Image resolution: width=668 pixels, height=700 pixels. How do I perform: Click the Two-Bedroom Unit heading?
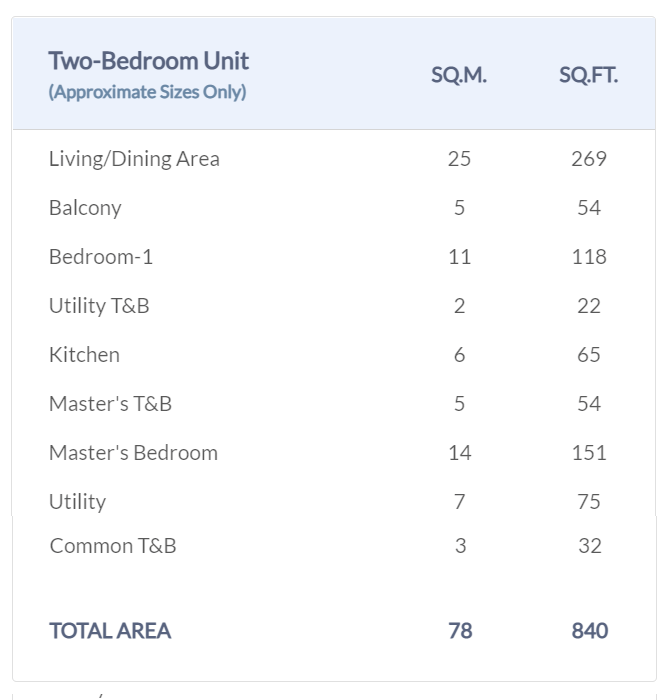tap(149, 61)
